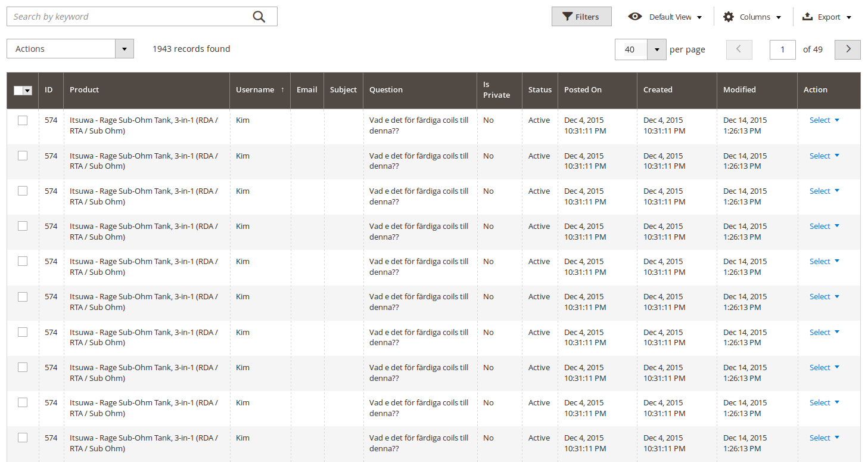This screenshot has height=462, width=868.
Task: Click the first row's 'Dec 14, 2015' modified date
Action: pyautogui.click(x=745, y=120)
